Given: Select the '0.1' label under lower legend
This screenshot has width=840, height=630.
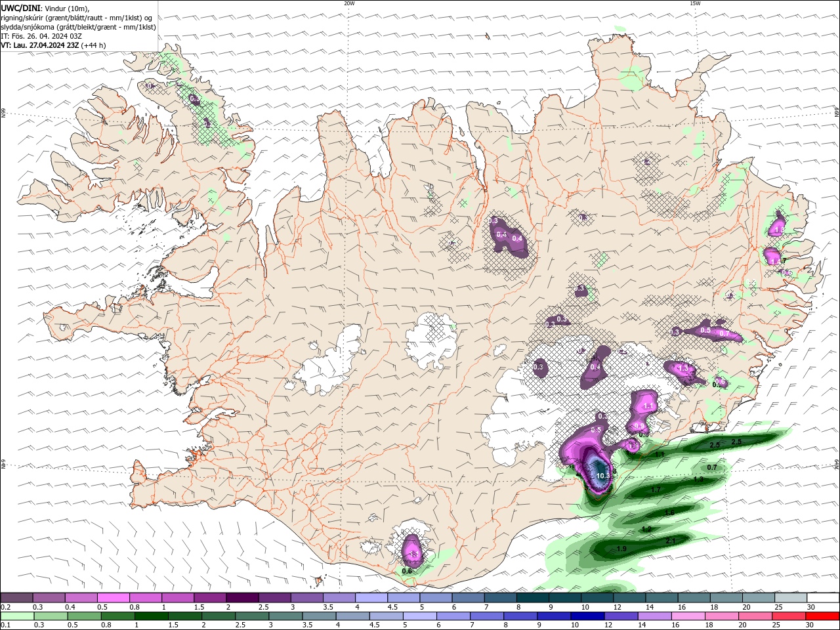Looking at the screenshot, I should 5,625.
